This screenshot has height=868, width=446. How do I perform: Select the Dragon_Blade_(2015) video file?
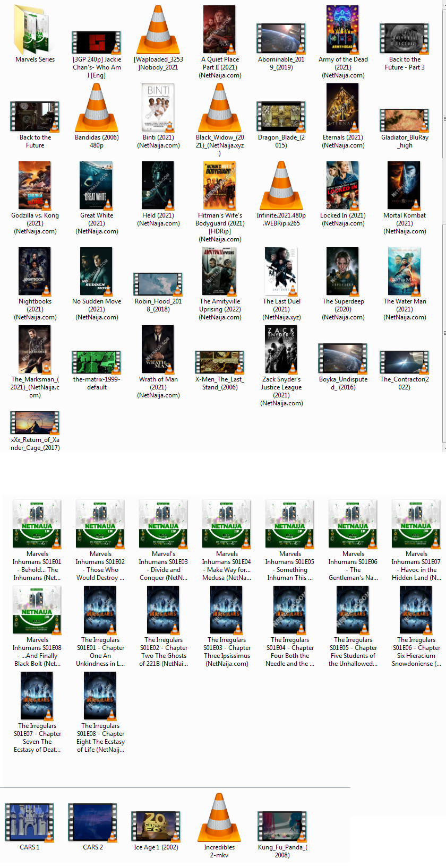(281, 116)
